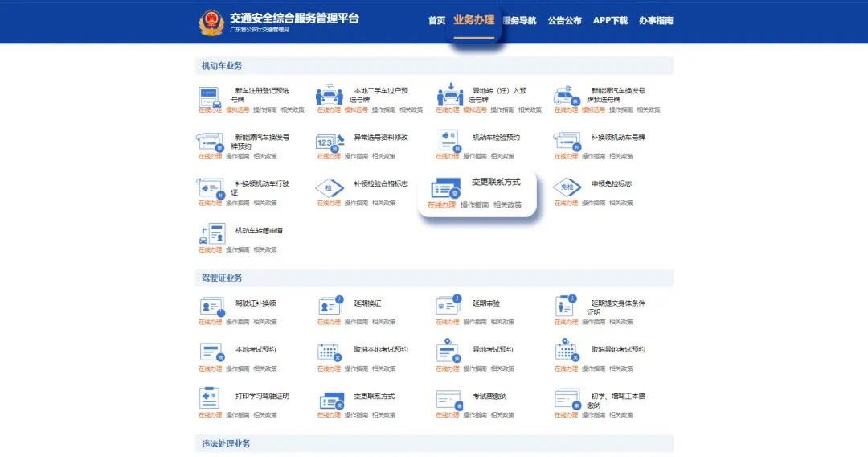
Task: Click the 补换领机动车号牌 icon
Action: point(567,142)
